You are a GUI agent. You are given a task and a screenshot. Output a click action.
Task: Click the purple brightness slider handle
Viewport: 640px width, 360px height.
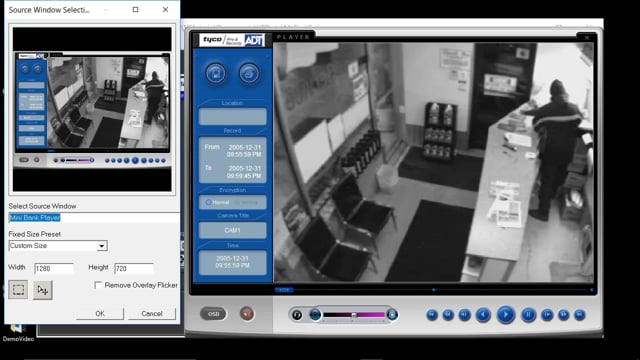click(x=353, y=315)
